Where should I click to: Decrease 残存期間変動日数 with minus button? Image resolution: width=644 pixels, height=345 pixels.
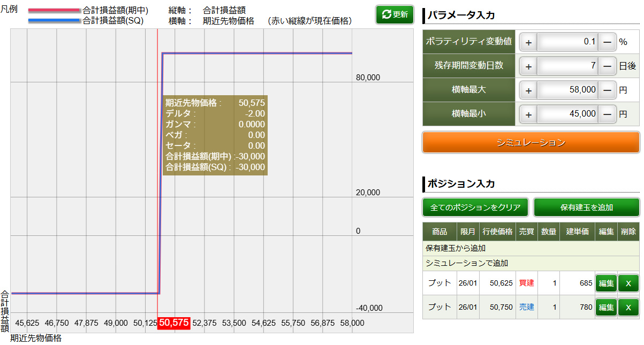[x=607, y=66]
